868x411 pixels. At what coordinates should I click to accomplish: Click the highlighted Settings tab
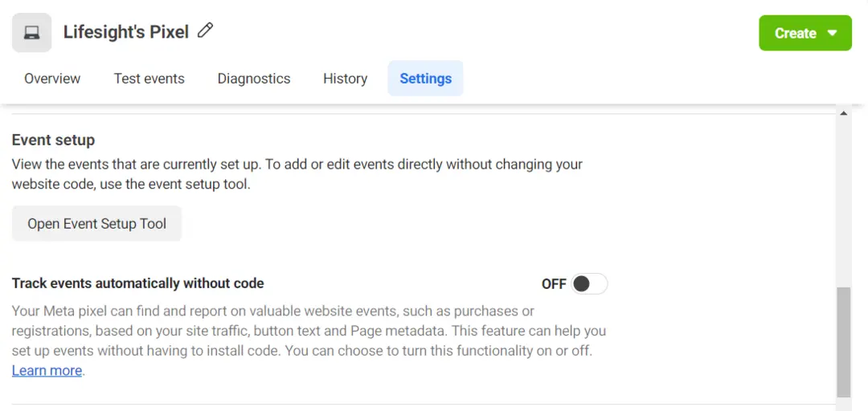pyautogui.click(x=426, y=79)
